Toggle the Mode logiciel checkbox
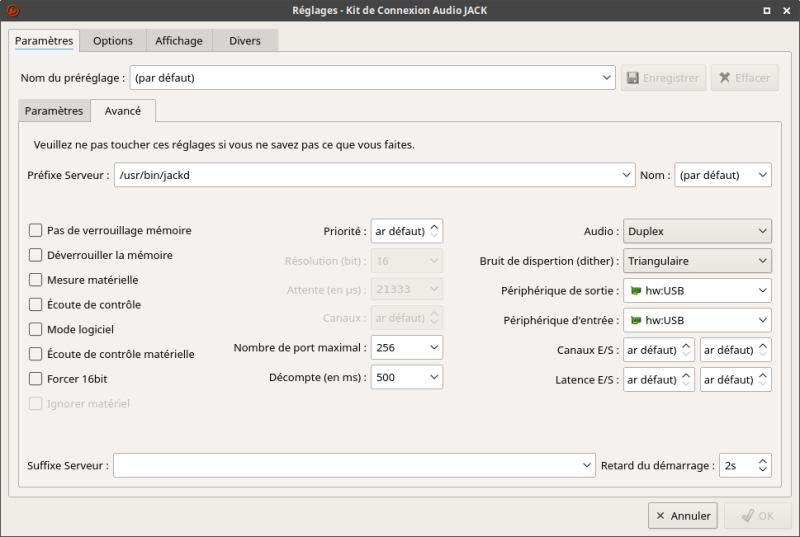Viewport: 800px width, 537px height. [x=36, y=329]
